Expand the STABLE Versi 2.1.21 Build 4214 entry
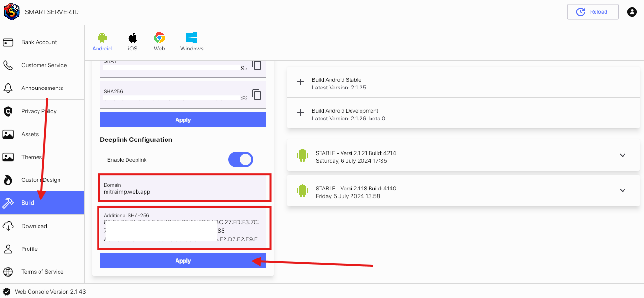The image size is (644, 298). (x=622, y=155)
